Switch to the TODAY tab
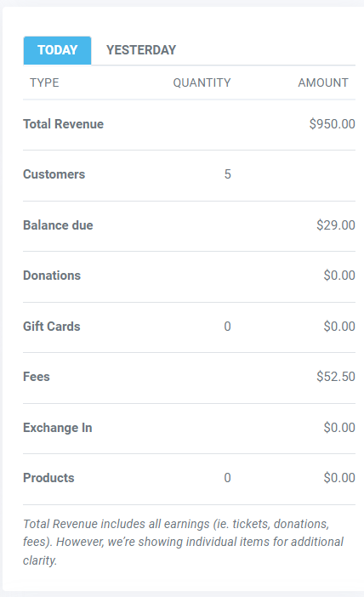Image resolution: width=364 pixels, height=597 pixels. click(57, 50)
